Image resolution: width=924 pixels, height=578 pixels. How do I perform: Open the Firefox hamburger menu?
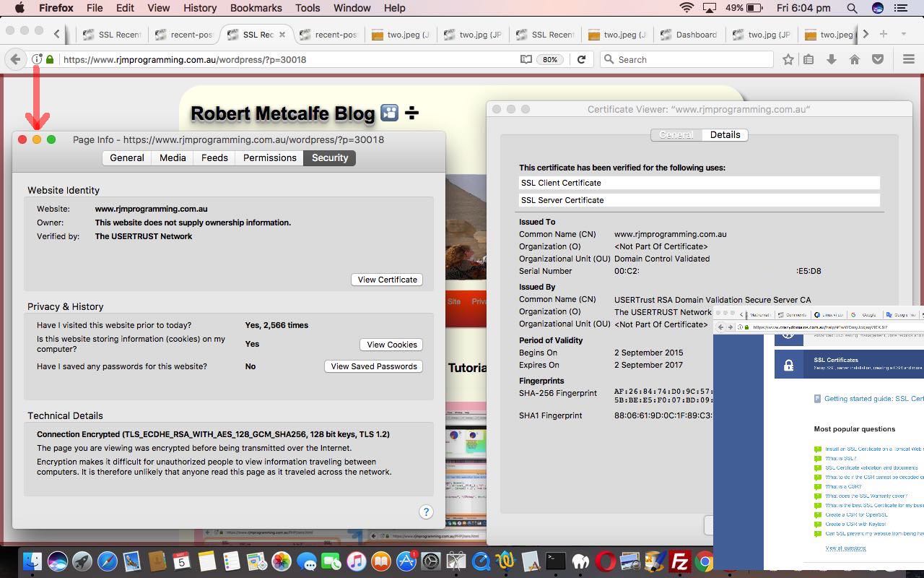coord(909,59)
